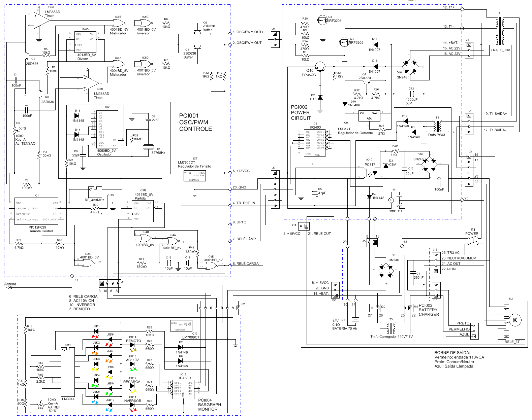Select the J1 connector
The width and height of the screenshot is (532, 420).
[x=275, y=39]
